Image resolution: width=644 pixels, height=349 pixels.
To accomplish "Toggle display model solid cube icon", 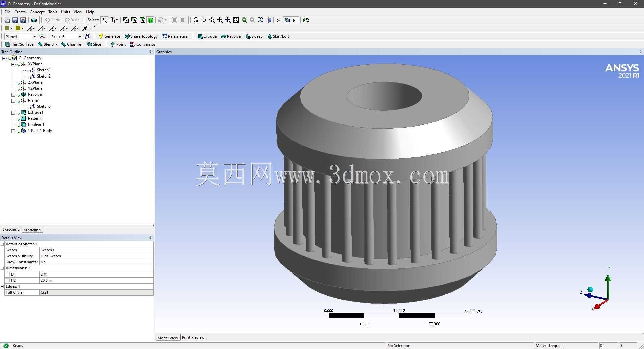I will tap(287, 20).
